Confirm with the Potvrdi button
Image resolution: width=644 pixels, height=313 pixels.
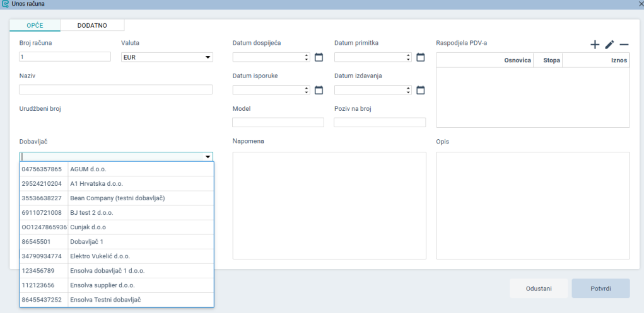tap(600, 288)
